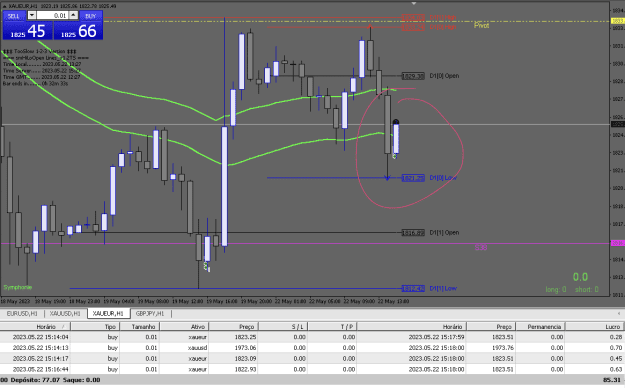Sort by the S / L column header
The image size is (625, 388).
[x=283, y=327]
